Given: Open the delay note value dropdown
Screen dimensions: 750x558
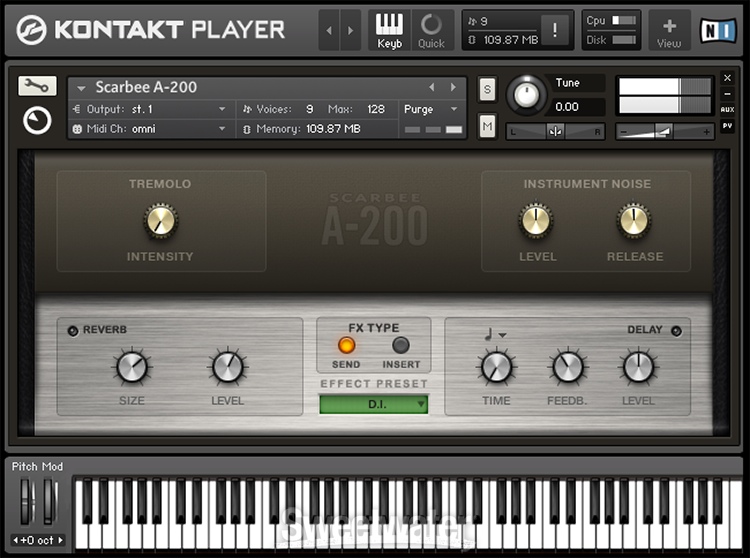Looking at the screenshot, I should click(x=496, y=334).
